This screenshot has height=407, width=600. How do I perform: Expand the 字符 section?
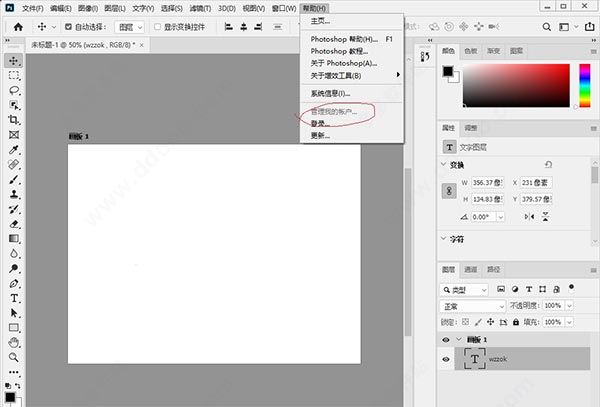coord(444,239)
